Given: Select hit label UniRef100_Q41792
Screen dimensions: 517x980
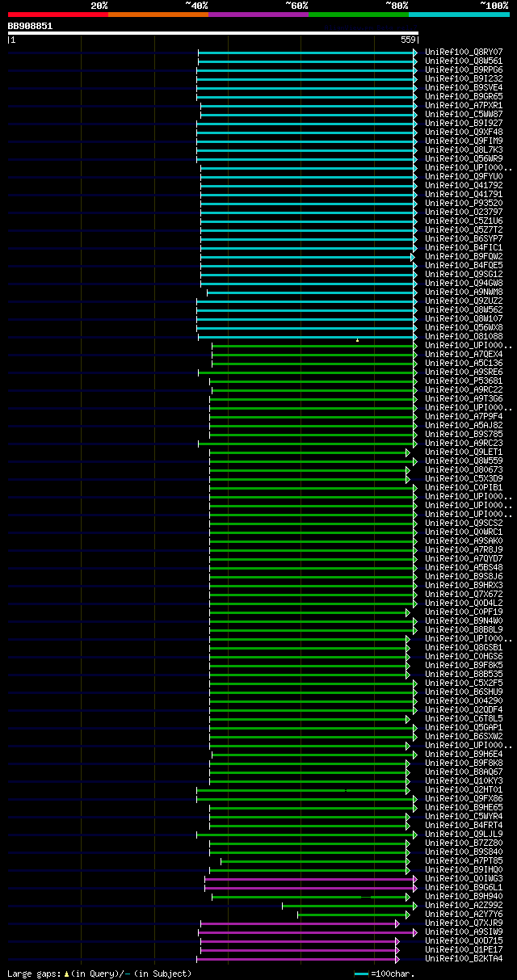Looking at the screenshot, I should point(464,185).
